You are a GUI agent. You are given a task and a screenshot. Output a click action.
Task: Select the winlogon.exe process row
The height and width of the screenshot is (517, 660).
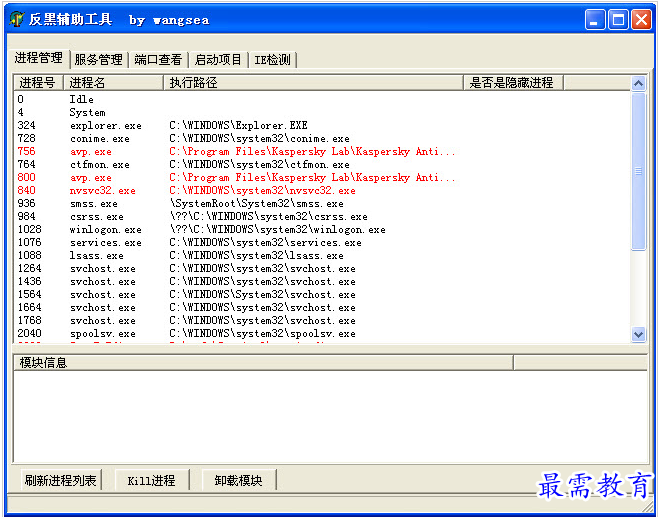pyautogui.click(x=322, y=230)
